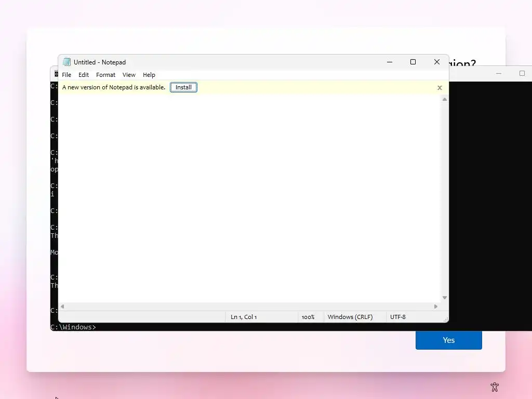Click the Yes button in setup screen
532x399 pixels.
(x=448, y=340)
